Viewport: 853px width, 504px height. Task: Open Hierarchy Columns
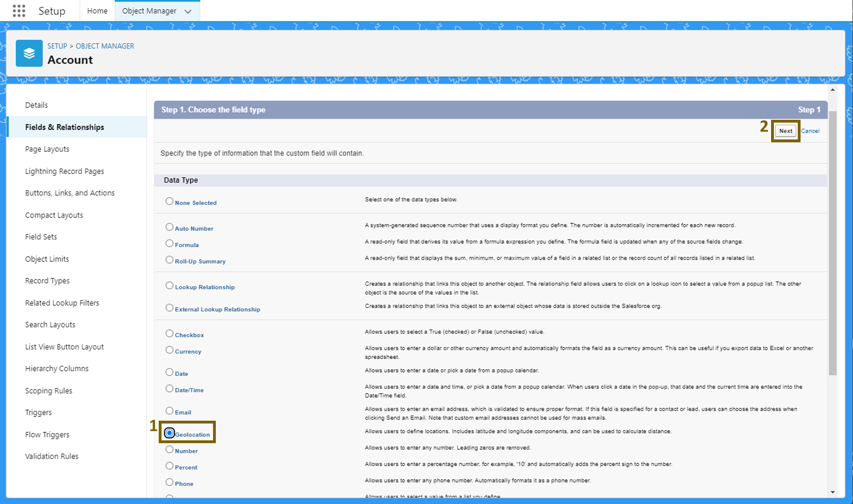pos(57,368)
